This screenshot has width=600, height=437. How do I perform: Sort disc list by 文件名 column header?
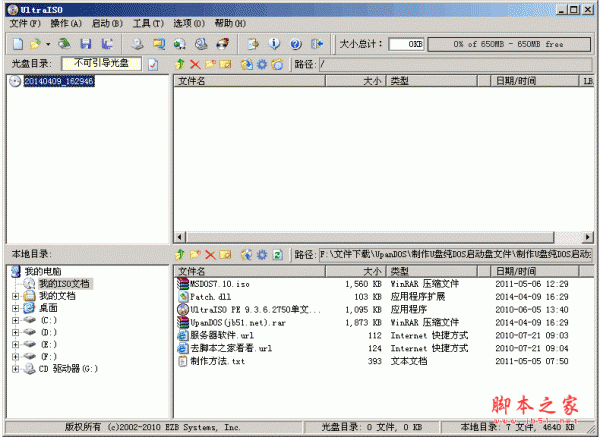[x=249, y=81]
